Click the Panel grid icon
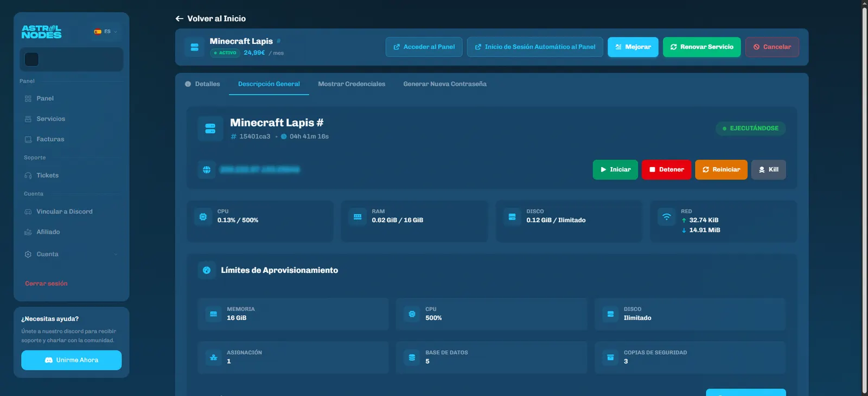Image resolution: width=868 pixels, height=396 pixels. [28, 99]
